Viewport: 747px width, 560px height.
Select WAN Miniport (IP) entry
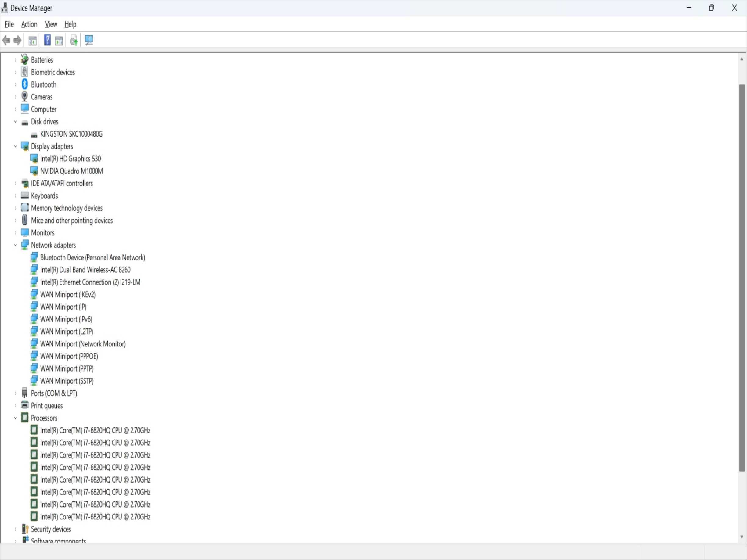pos(63,307)
